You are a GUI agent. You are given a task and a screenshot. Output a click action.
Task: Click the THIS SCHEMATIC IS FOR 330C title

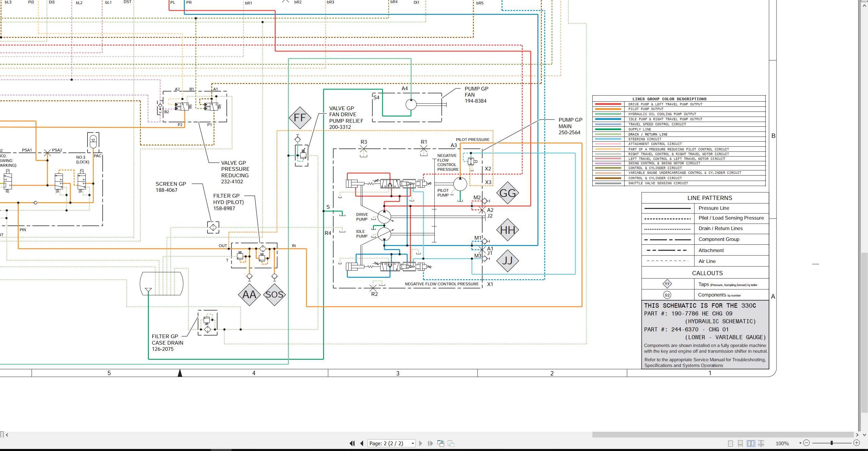pyautogui.click(x=700, y=306)
